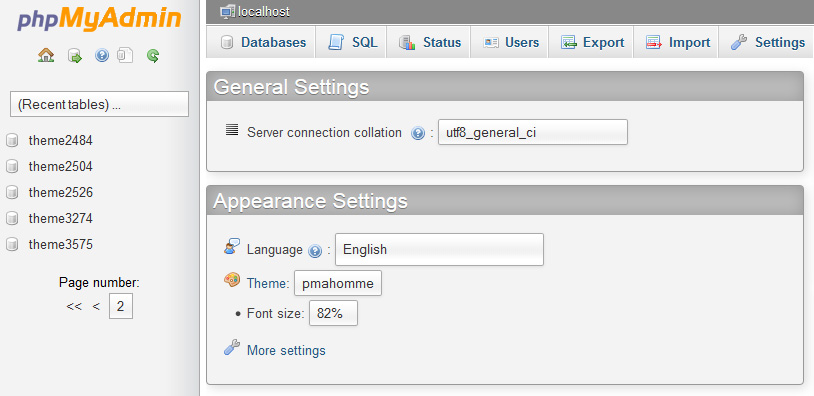Go to the Home icon in sidebar

tap(46, 55)
